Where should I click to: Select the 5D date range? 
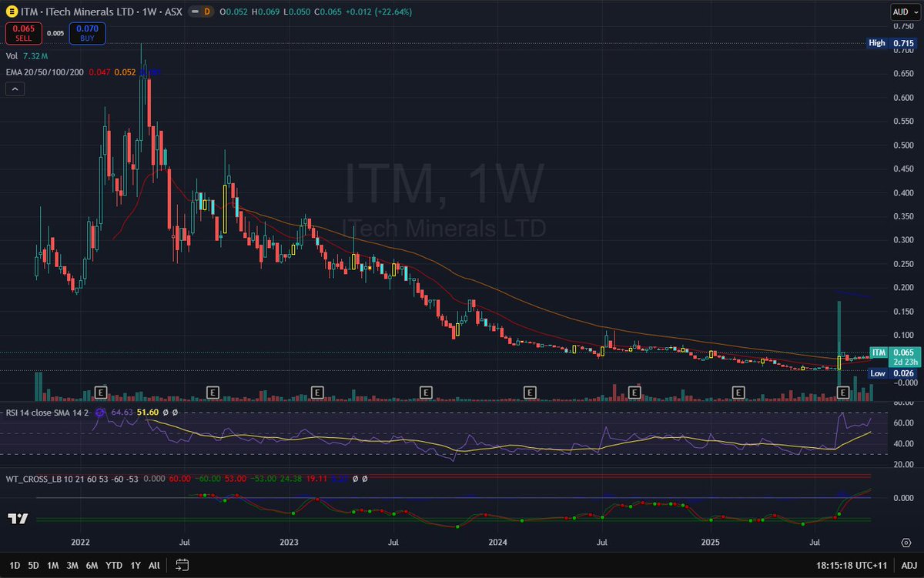(34, 565)
